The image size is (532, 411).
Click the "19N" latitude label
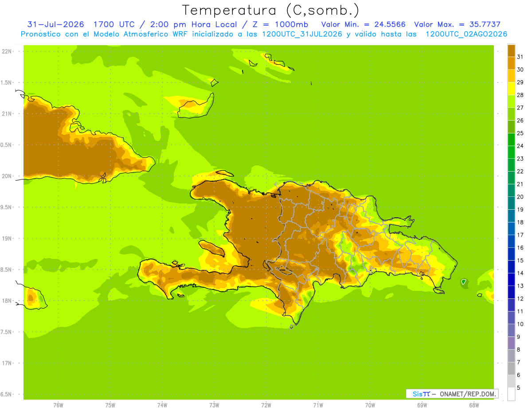click(x=7, y=238)
